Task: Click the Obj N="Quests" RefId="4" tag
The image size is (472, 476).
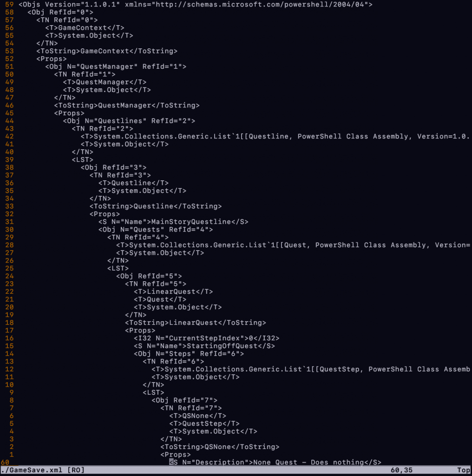Action: click(x=156, y=230)
